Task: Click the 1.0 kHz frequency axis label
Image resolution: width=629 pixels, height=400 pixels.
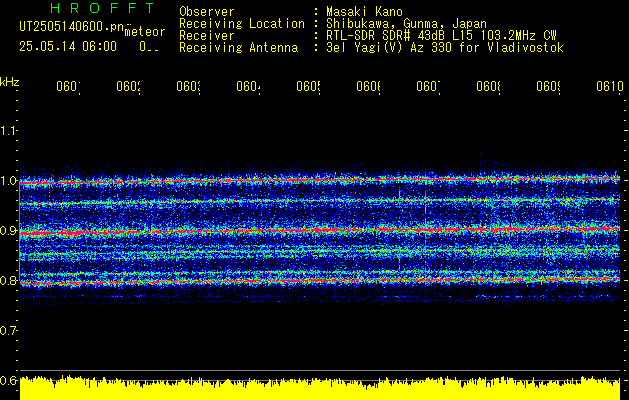Action: point(8,181)
